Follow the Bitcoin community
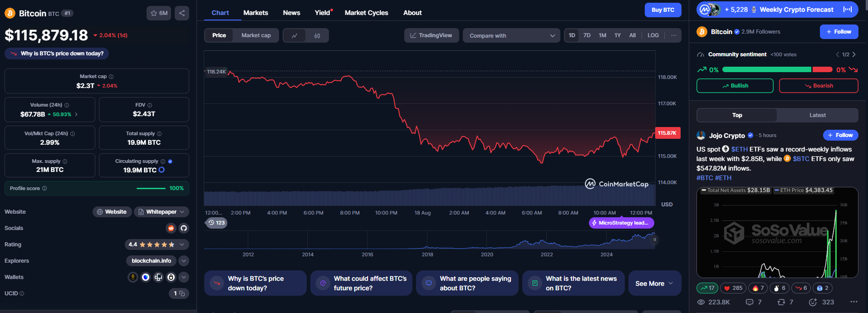868x313 pixels. point(839,32)
